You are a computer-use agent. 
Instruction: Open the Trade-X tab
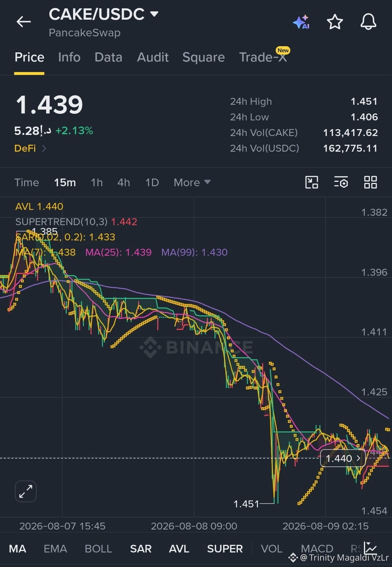[x=263, y=57]
